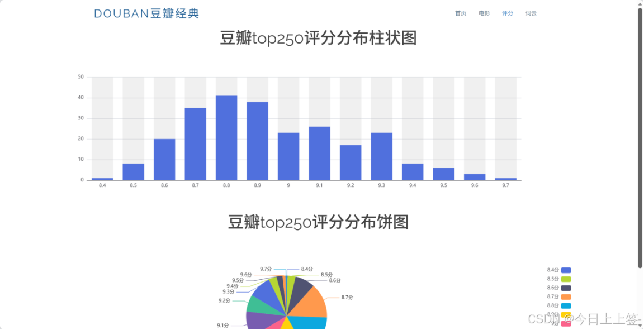Click the vertical scrollbar thumb

640,138
